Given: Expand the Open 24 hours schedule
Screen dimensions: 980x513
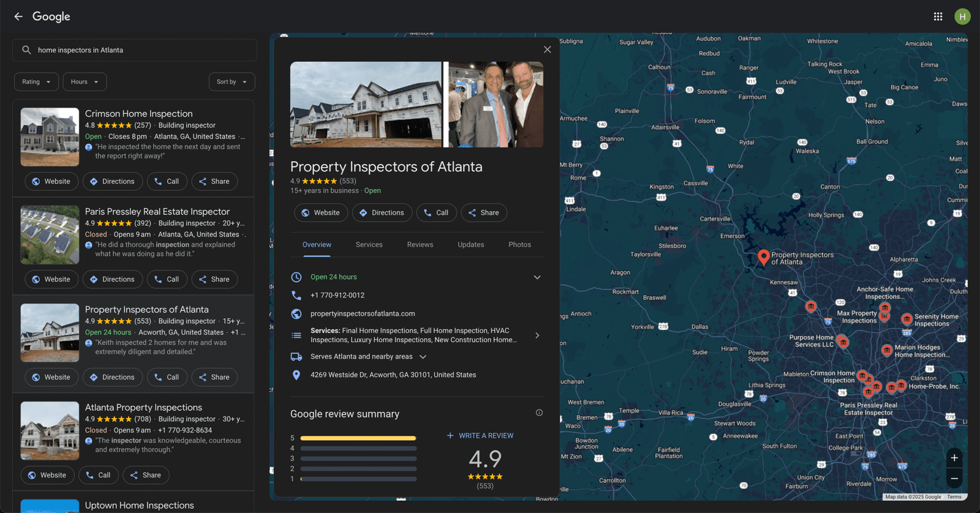Looking at the screenshot, I should coord(537,277).
